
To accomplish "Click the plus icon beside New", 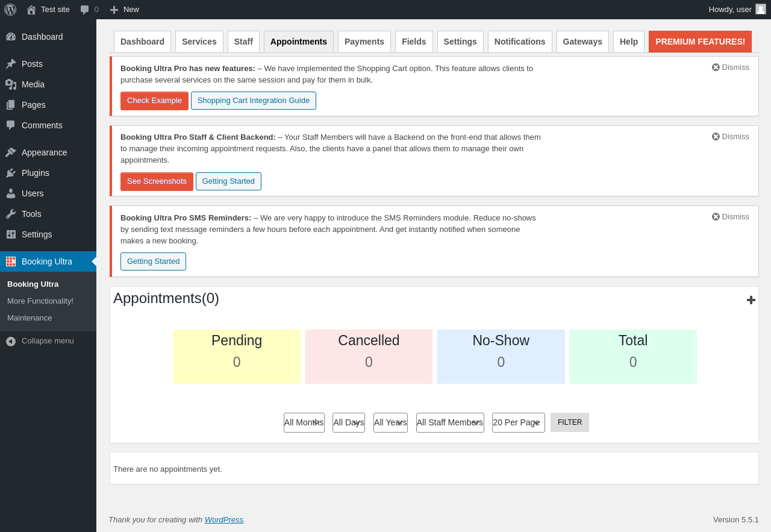I will coord(114,10).
